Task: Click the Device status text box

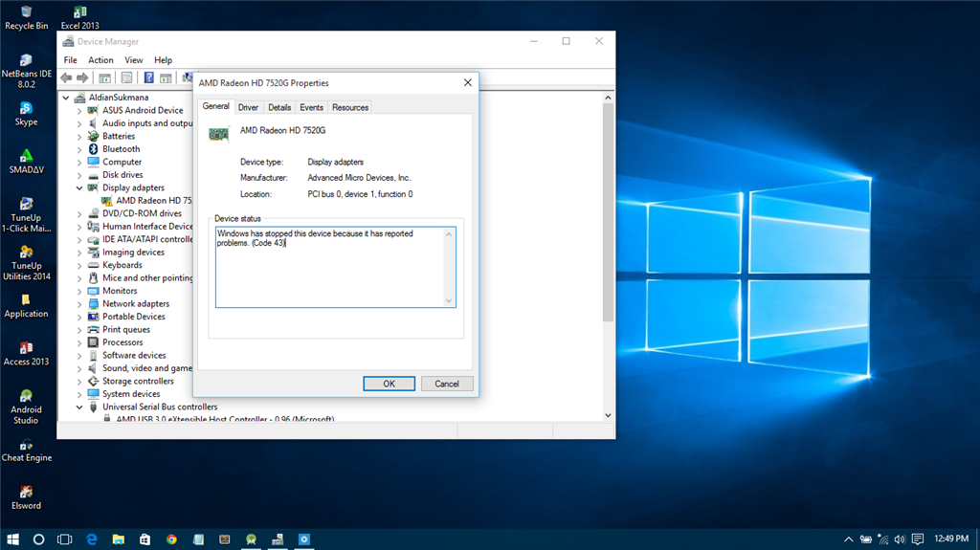Action: click(336, 267)
